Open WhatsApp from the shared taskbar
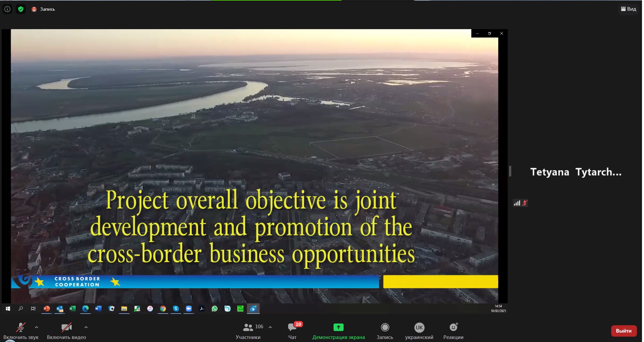The height and width of the screenshot is (342, 644). [215, 309]
